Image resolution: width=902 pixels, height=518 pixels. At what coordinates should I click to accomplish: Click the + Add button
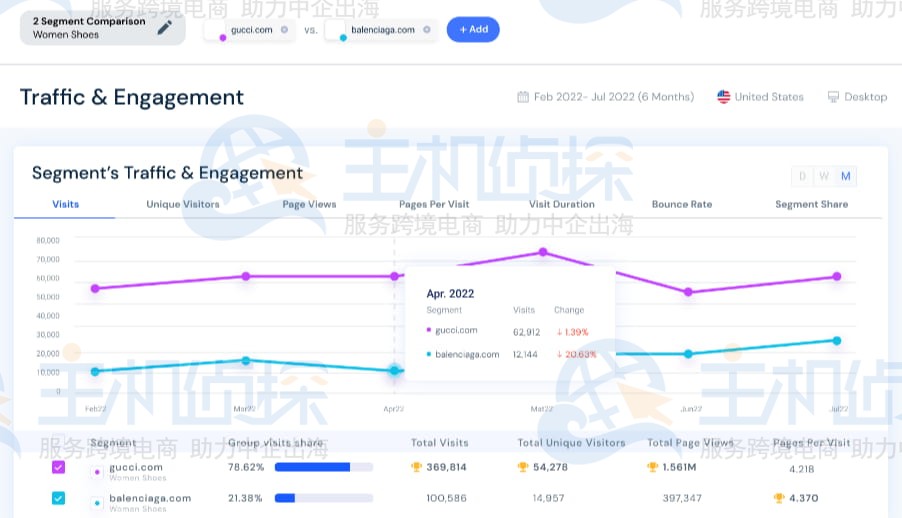[x=473, y=30]
